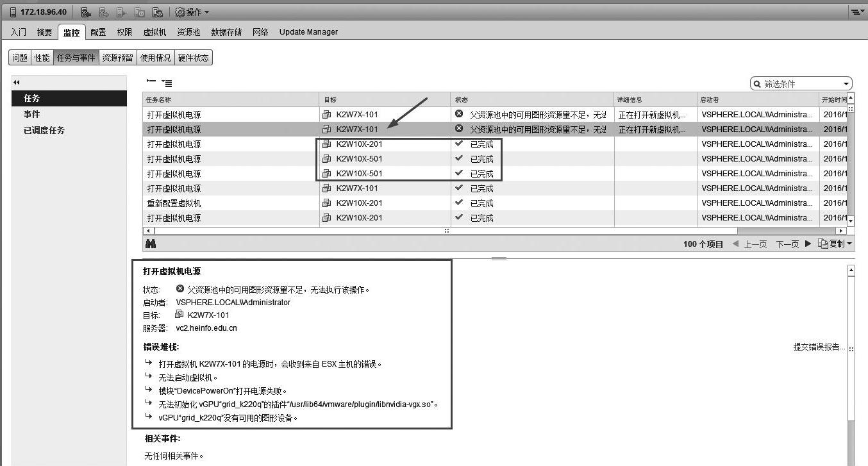
Task: Click the details panel's scrollbar up arrow
Action: (851, 271)
